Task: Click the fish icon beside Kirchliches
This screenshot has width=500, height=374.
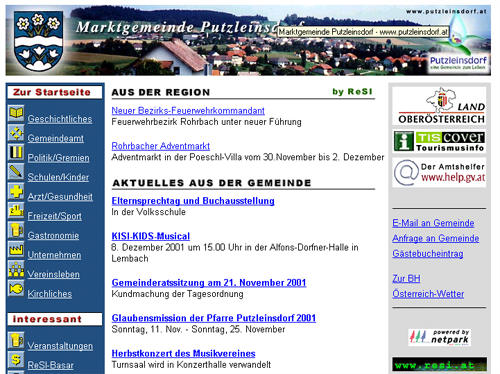Action: point(16,288)
